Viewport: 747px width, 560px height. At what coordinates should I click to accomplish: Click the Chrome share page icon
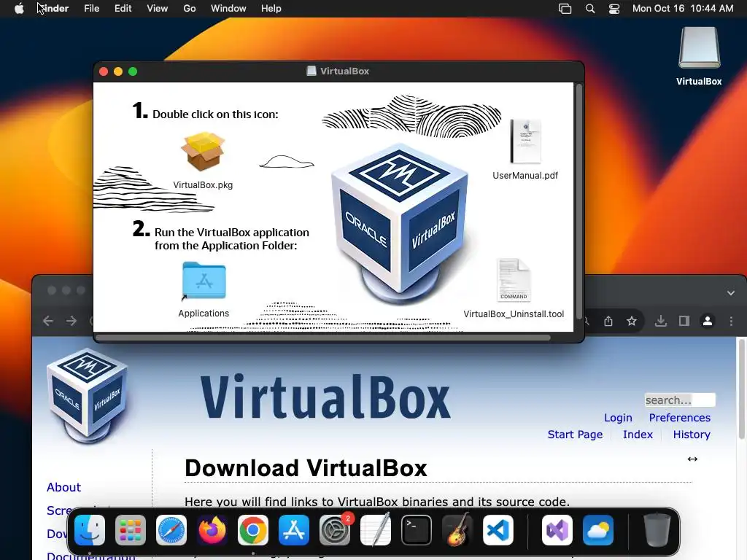tap(608, 321)
